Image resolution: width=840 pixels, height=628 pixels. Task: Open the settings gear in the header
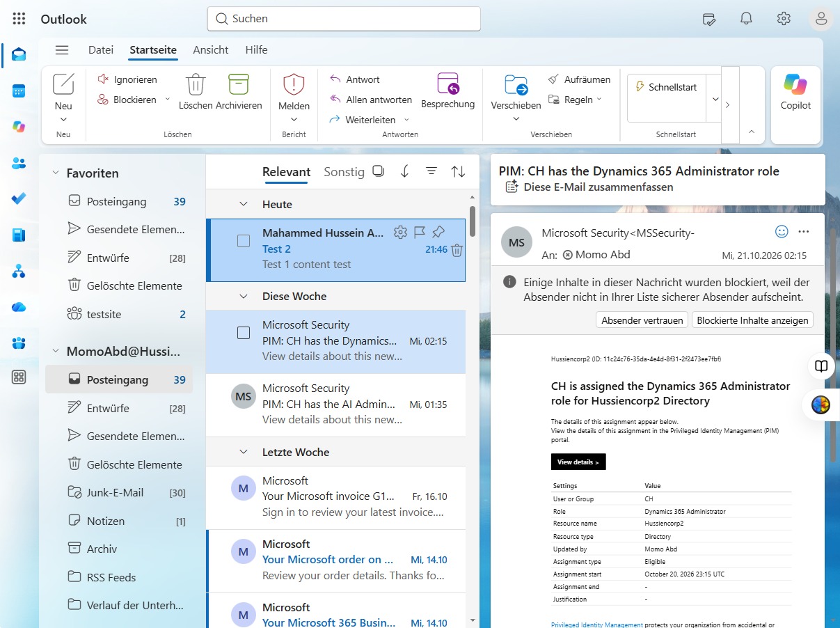point(784,19)
